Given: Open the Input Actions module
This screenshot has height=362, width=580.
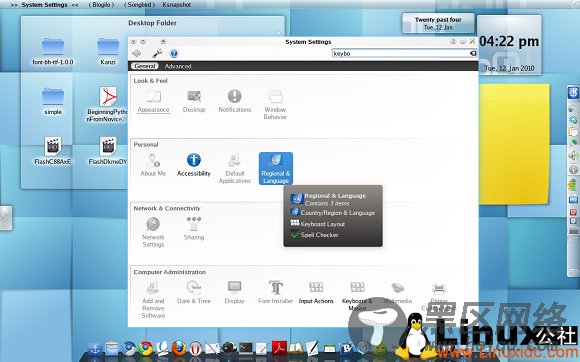Looking at the screenshot, I should point(316,292).
